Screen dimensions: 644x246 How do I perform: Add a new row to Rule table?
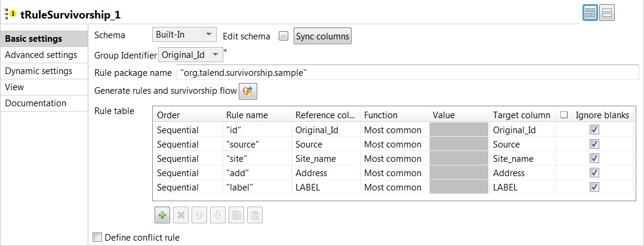coord(162,215)
